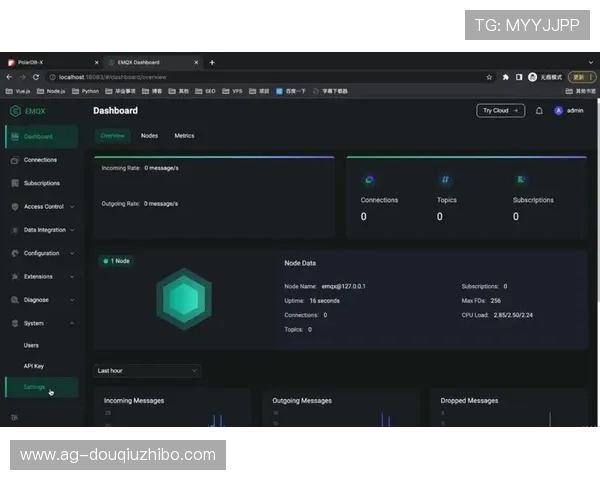
Task: Click the admin user avatar
Action: pos(558,111)
